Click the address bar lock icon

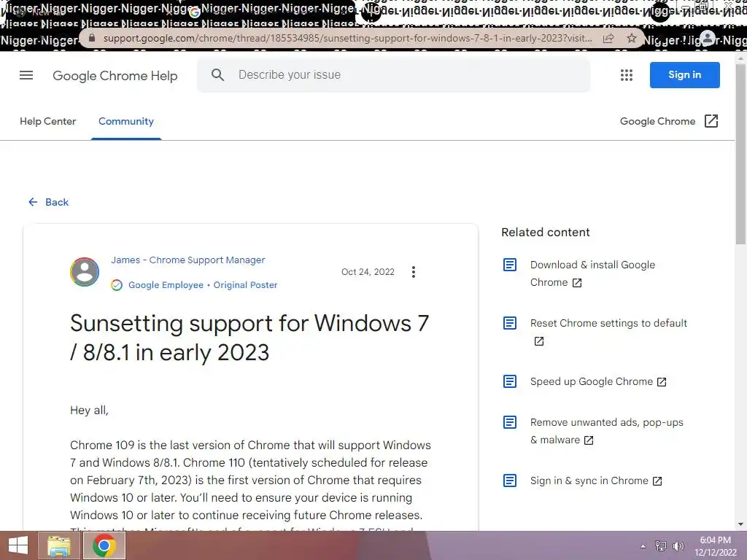click(x=92, y=38)
